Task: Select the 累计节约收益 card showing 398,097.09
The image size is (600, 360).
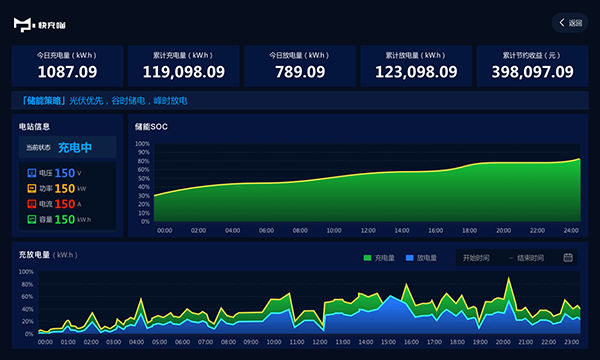Action: tap(532, 66)
